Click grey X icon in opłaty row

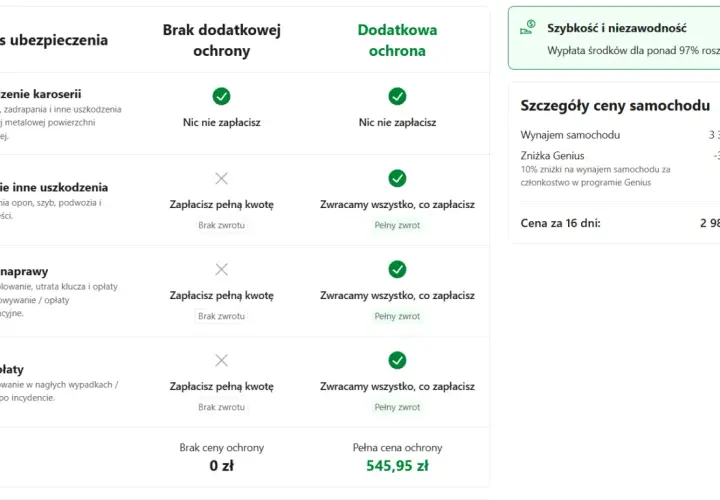(x=221, y=360)
